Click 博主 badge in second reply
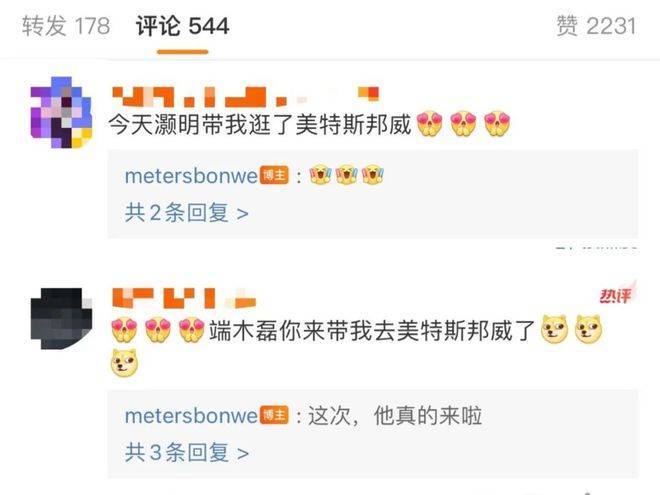 coord(274,415)
